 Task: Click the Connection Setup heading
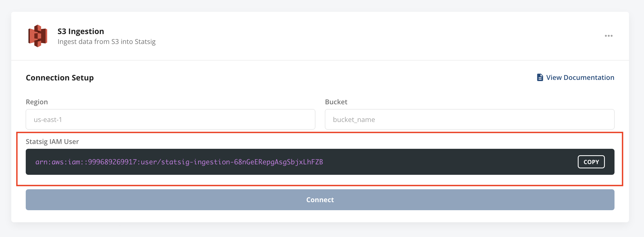pyautogui.click(x=60, y=78)
